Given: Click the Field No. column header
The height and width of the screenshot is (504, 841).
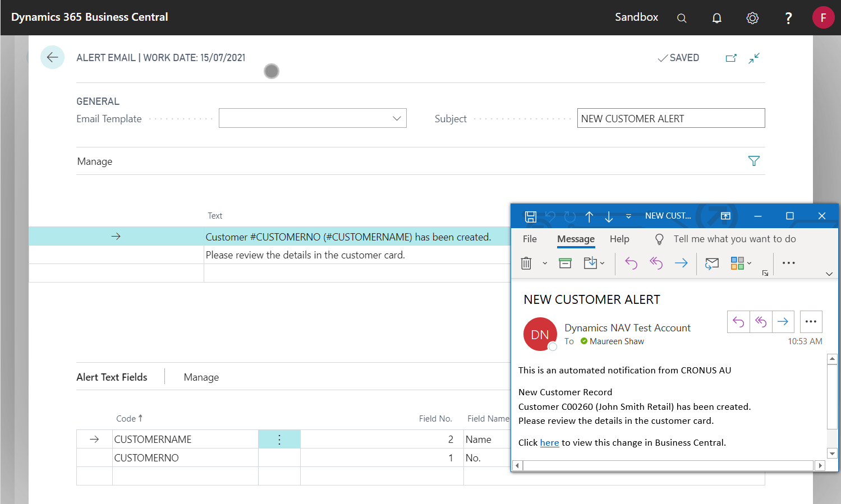Looking at the screenshot, I should (x=435, y=419).
